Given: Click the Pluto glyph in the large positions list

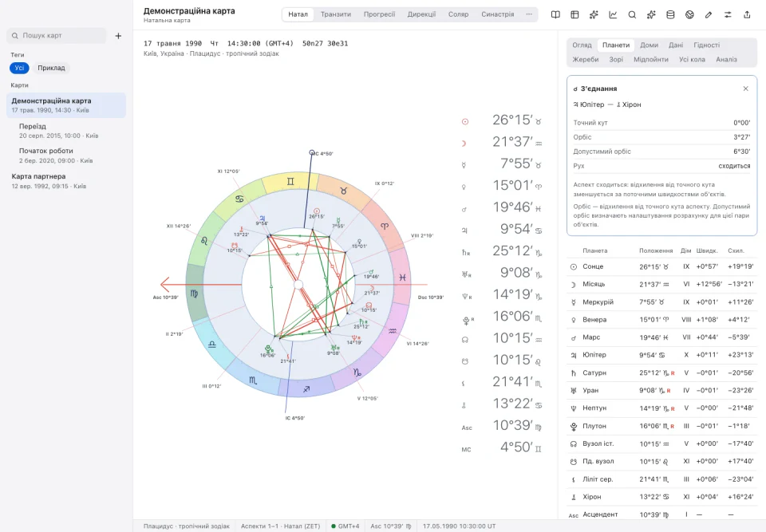Looking at the screenshot, I should point(467,321).
